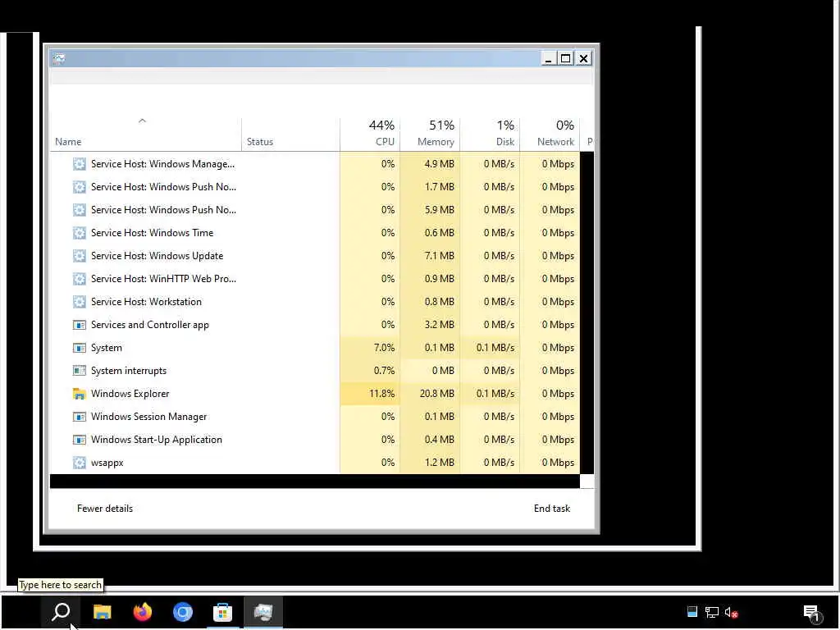840x630 pixels.
Task: Click the Windows Explorer folder icon
Action: [80, 394]
